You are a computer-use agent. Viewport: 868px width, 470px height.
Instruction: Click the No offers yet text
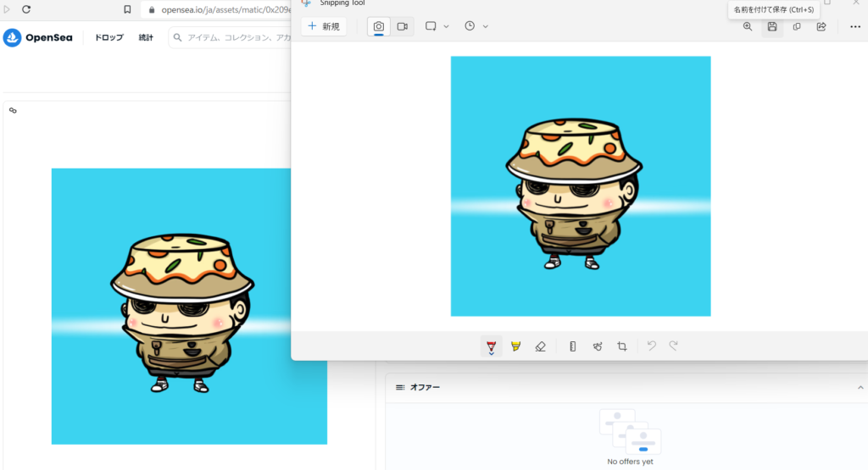pos(630,462)
